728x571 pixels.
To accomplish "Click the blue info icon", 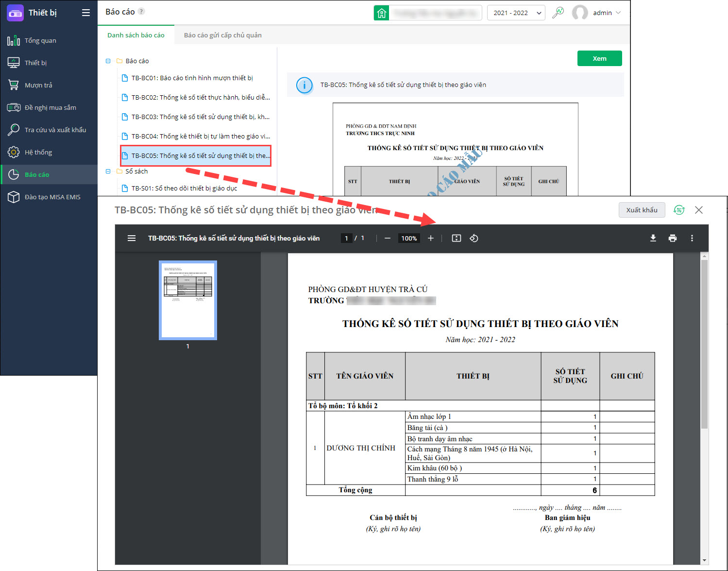I will tap(305, 86).
